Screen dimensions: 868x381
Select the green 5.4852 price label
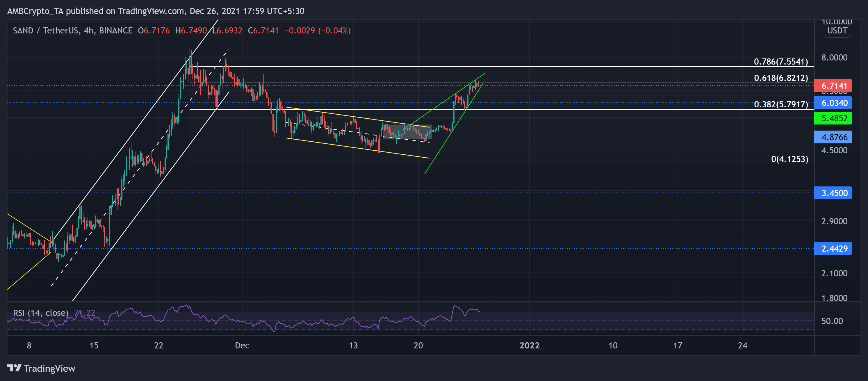[x=833, y=118]
